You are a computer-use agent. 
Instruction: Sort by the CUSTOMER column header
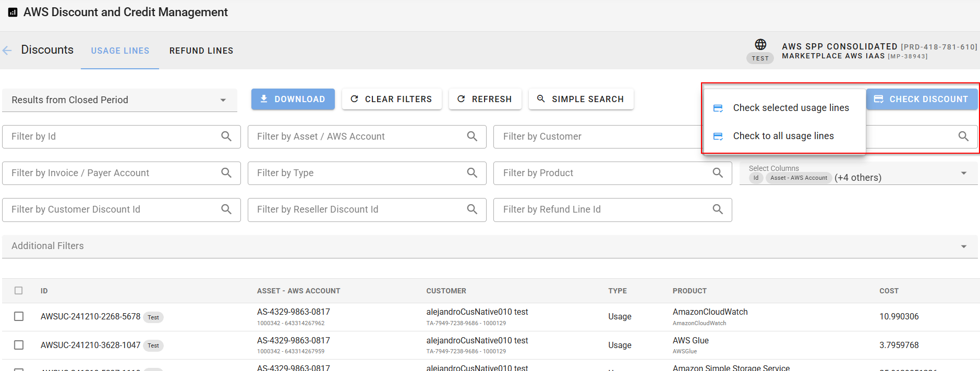[x=446, y=291]
